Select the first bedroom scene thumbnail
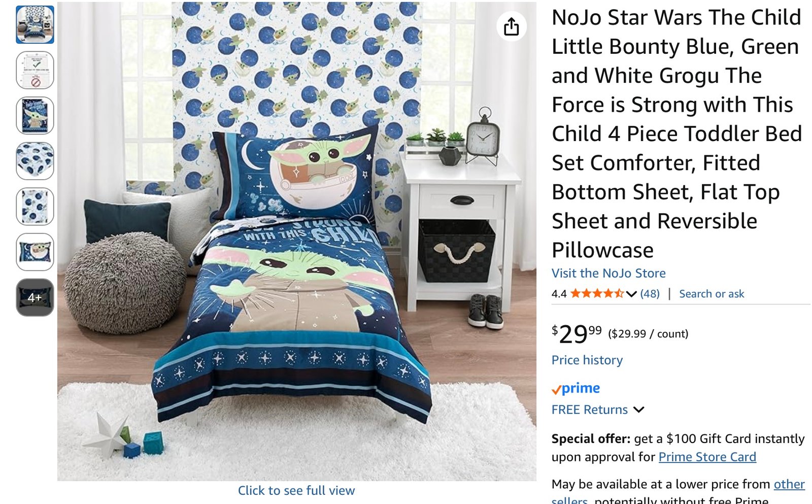This screenshot has height=504, width=812. (35, 24)
